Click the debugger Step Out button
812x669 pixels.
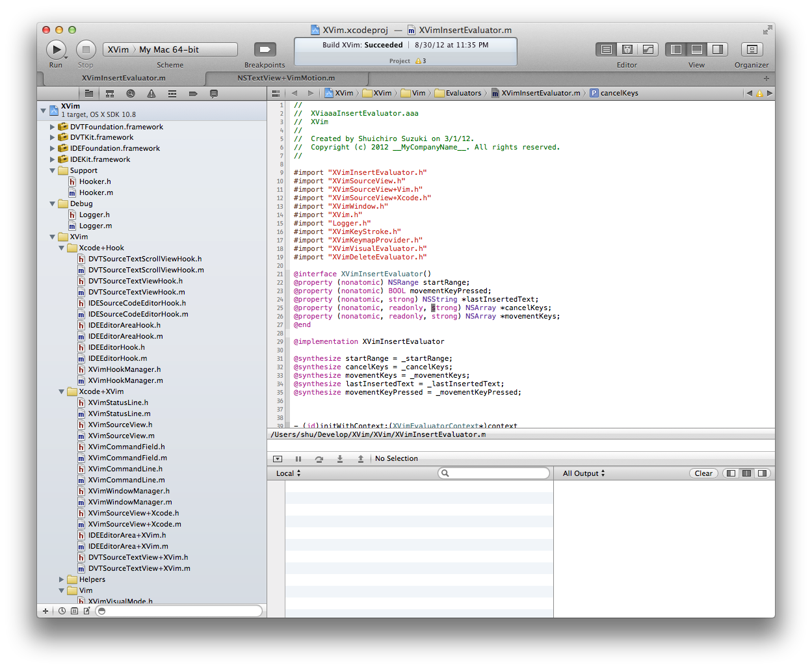click(361, 459)
